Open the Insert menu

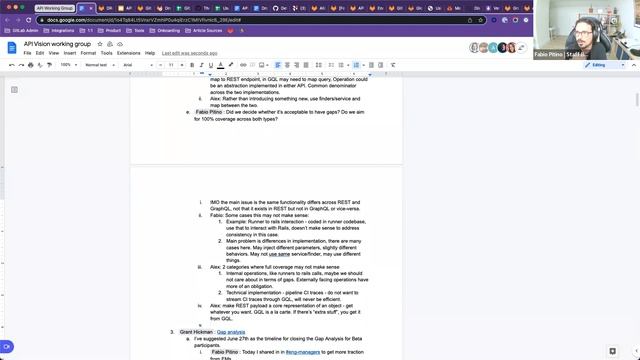[70, 53]
